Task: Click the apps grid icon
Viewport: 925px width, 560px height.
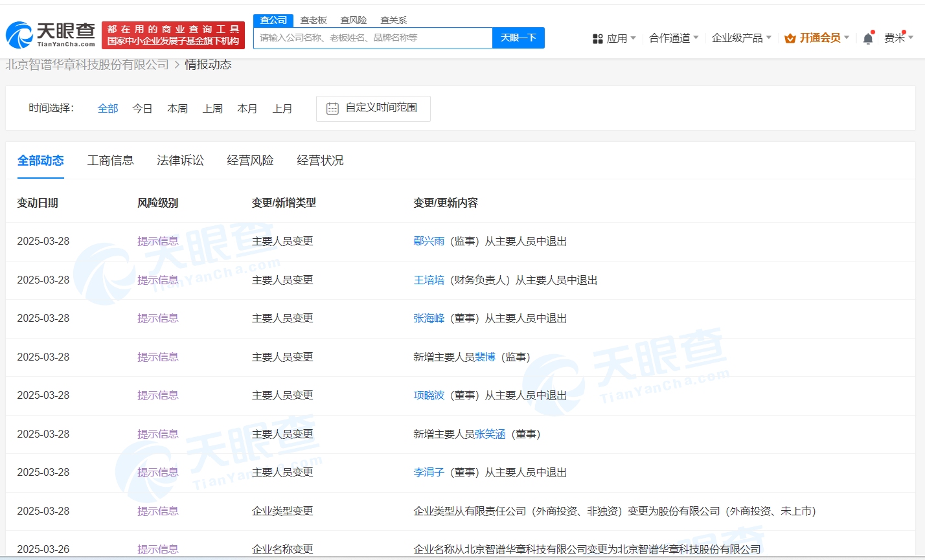Action: [597, 39]
